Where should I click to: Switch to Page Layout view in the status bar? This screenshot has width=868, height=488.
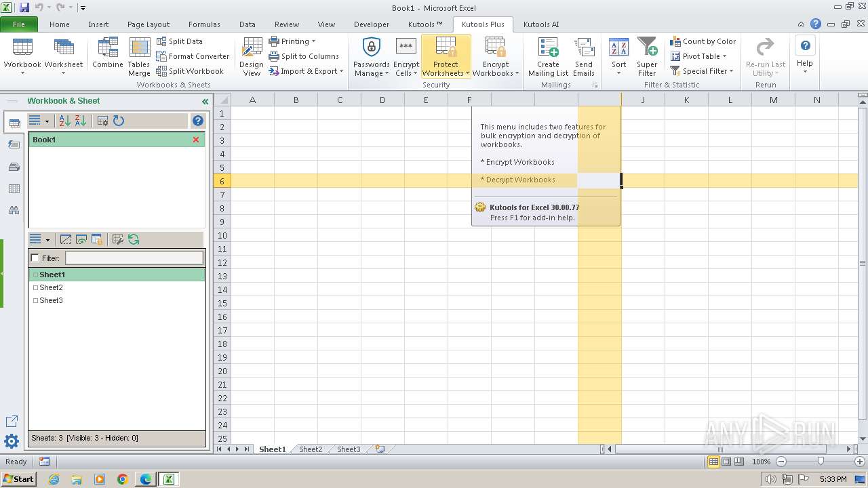(x=726, y=462)
